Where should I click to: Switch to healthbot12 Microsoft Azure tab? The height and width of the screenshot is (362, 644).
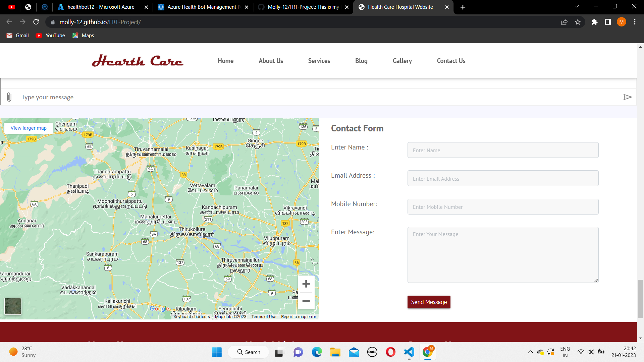tap(101, 7)
